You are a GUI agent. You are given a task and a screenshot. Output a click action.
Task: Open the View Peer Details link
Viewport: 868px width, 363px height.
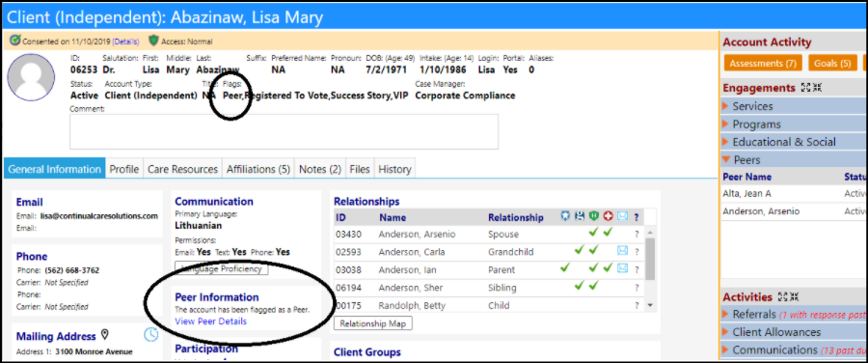click(211, 321)
